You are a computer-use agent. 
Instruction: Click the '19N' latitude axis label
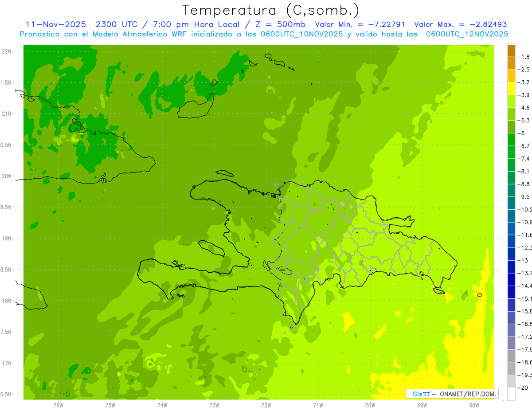click(7, 238)
